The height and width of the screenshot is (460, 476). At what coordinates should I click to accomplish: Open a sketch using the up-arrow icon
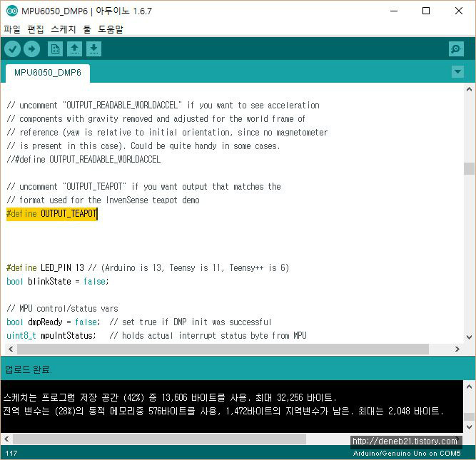coord(74,48)
